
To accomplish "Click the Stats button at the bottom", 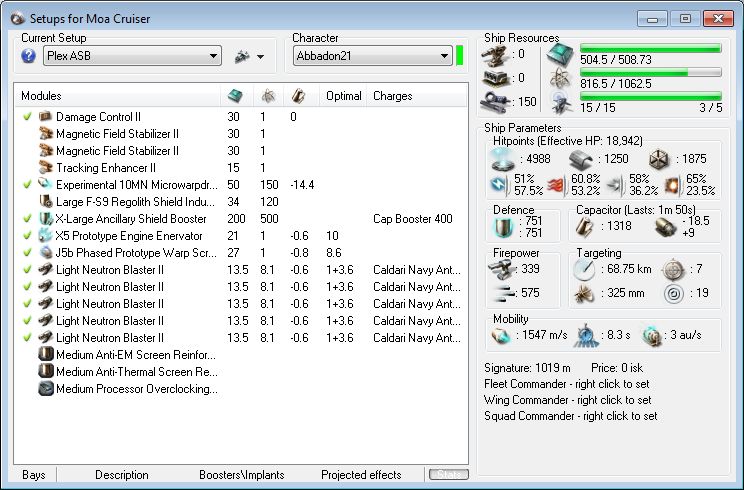I will (x=447, y=475).
